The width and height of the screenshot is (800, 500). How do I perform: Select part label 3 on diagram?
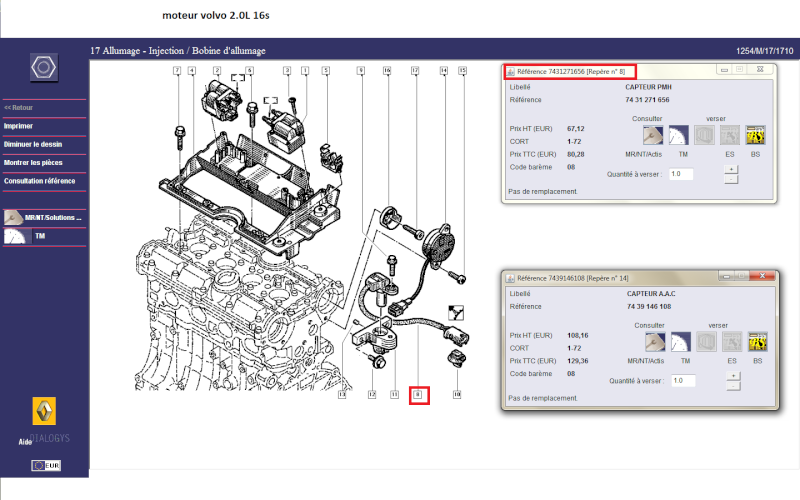(287, 70)
